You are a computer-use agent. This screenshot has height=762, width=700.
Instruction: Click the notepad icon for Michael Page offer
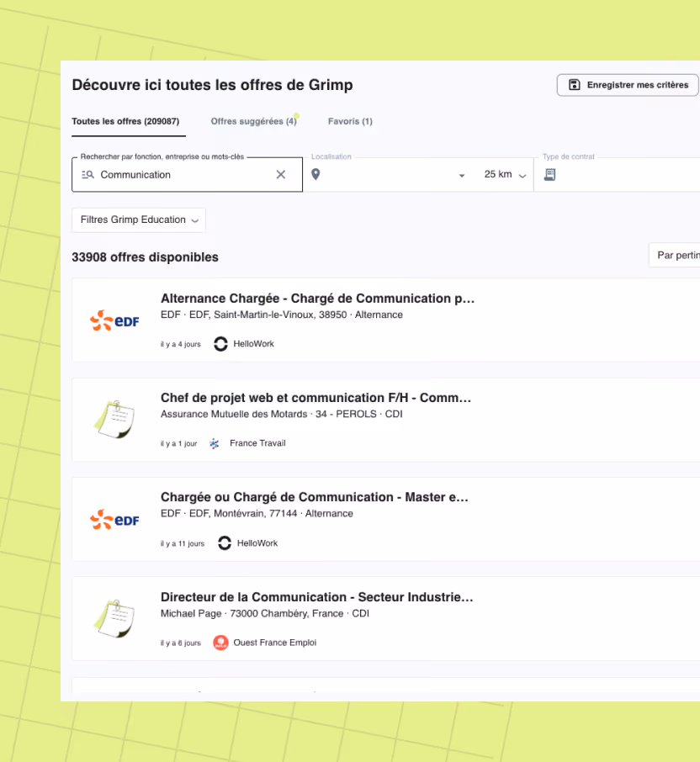pyautogui.click(x=114, y=618)
